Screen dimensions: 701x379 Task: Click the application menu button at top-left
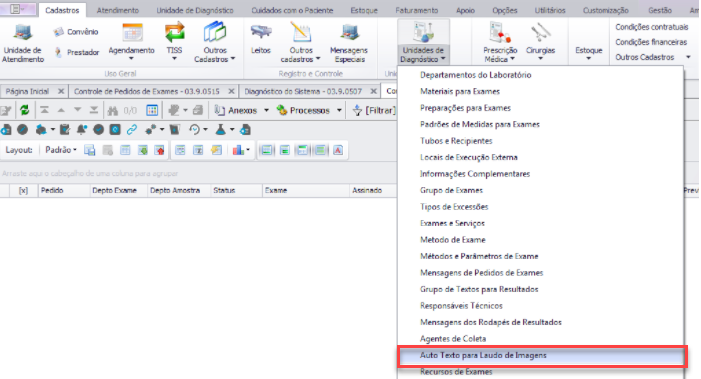[x=17, y=9]
